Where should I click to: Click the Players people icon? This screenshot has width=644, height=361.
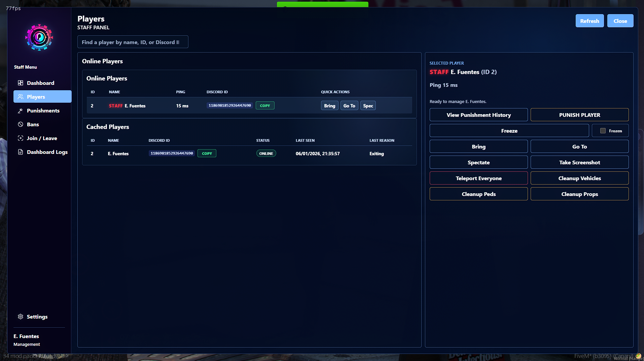tap(21, 97)
